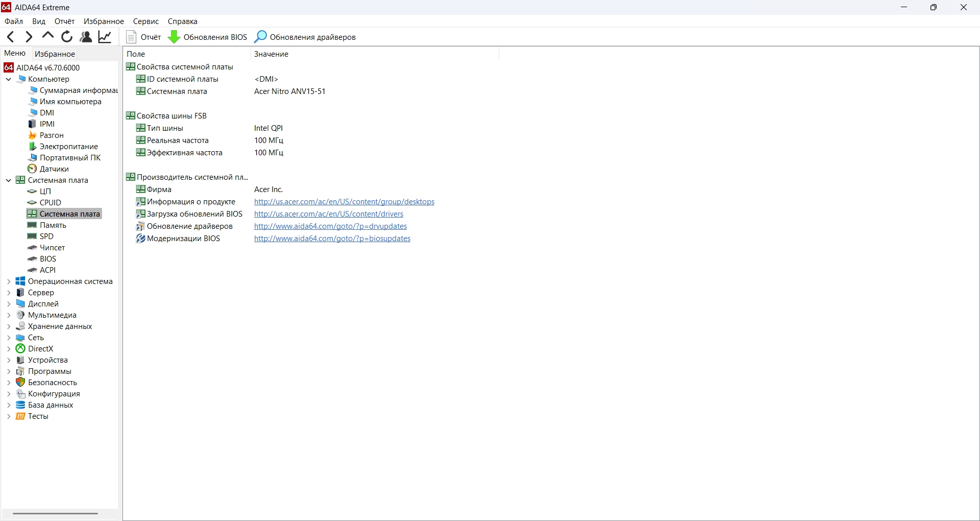Screen dimensions: 980x521
Task: Expand the Операционная система node
Action: pos(9,281)
